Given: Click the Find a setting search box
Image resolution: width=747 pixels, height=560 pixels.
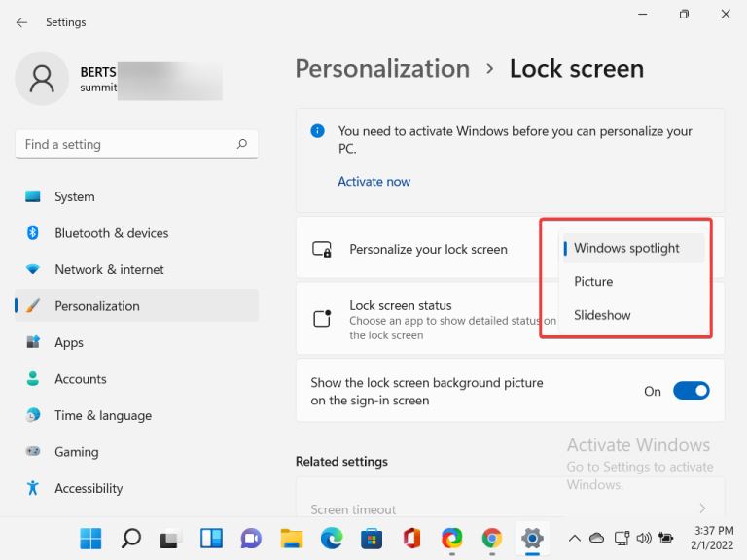Looking at the screenshot, I should (x=137, y=144).
